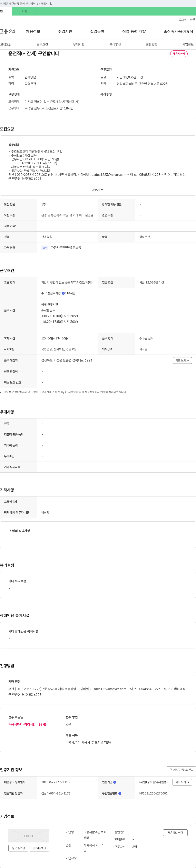Expand the 지도 보기 dropdown for workplace

tap(182, 360)
